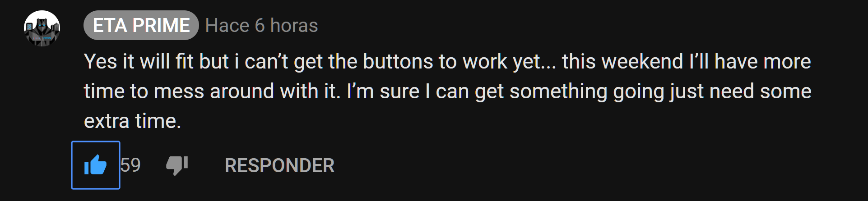Reply to ETA PRIME's comment
This screenshot has width=868, height=201.
point(279,165)
